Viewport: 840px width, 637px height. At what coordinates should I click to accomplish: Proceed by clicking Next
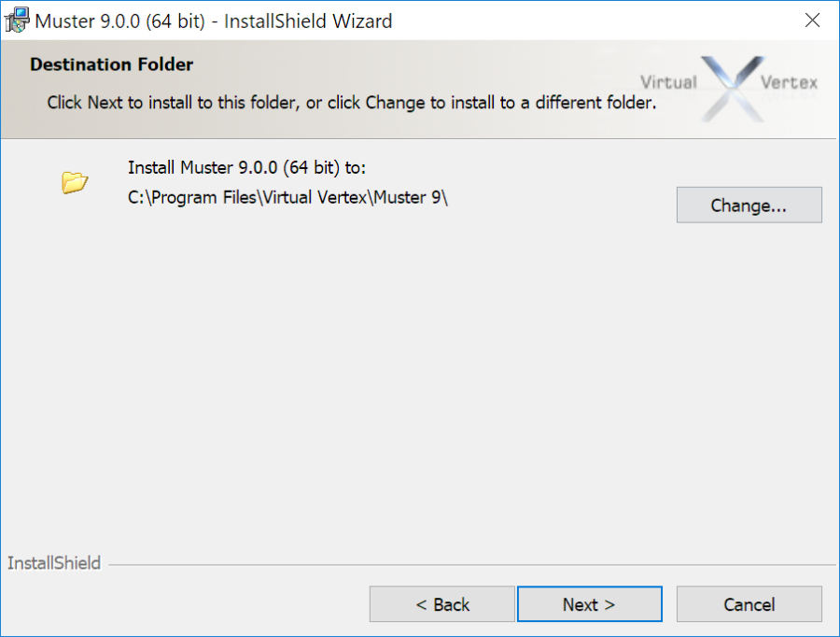(589, 603)
